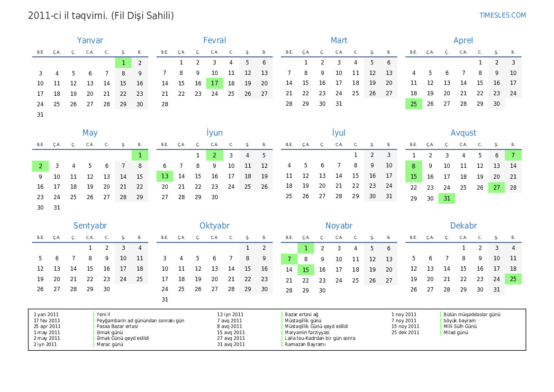
Task: Click legend entry 'böyük bayram'
Action: click(459, 320)
